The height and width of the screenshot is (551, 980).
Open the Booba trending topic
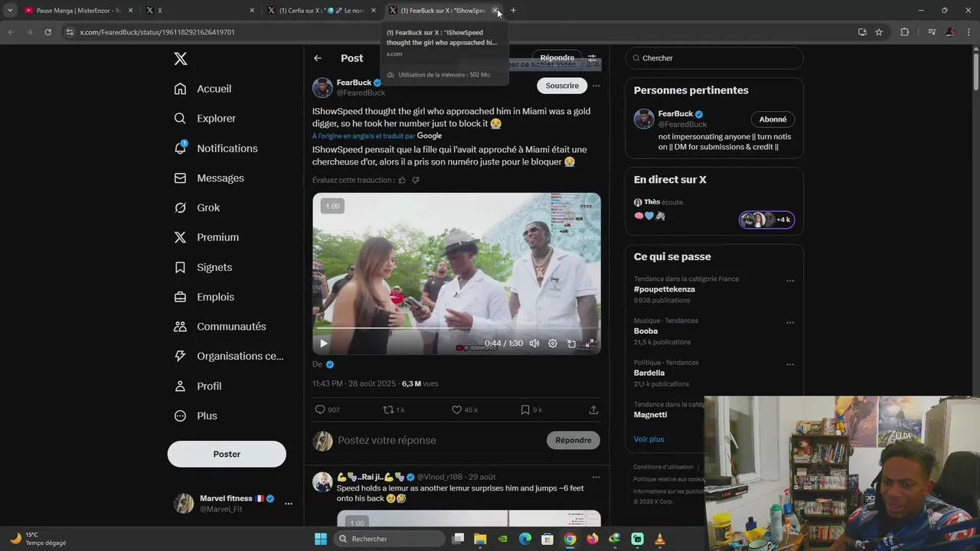(x=645, y=331)
